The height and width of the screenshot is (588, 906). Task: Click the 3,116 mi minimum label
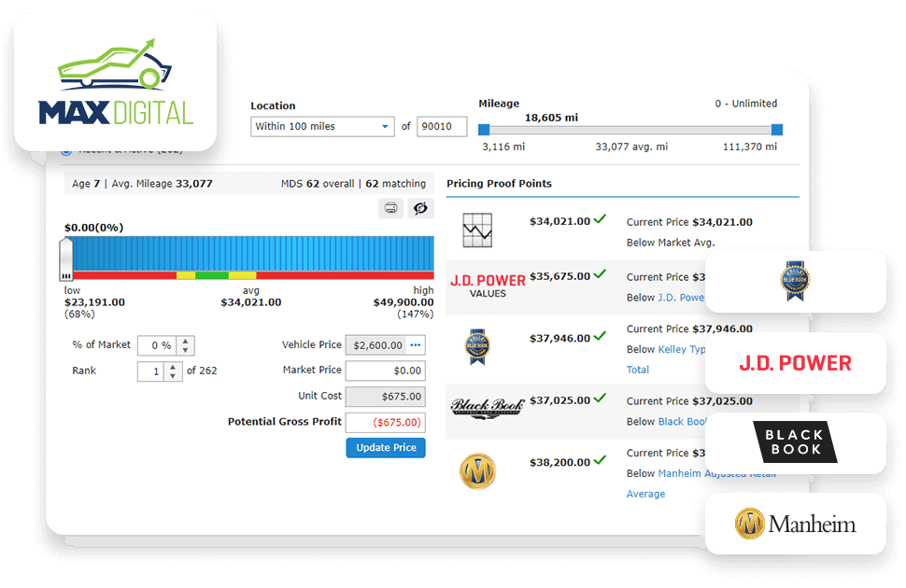(x=503, y=147)
